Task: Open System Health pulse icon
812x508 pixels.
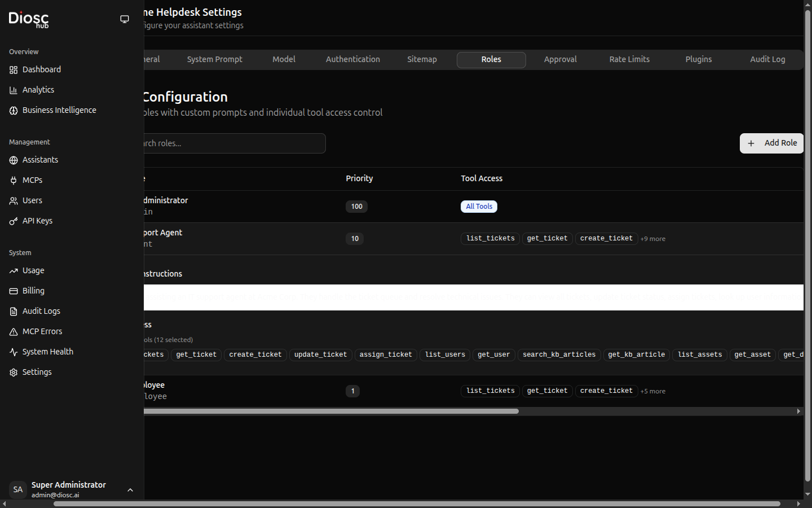Action: point(14,352)
